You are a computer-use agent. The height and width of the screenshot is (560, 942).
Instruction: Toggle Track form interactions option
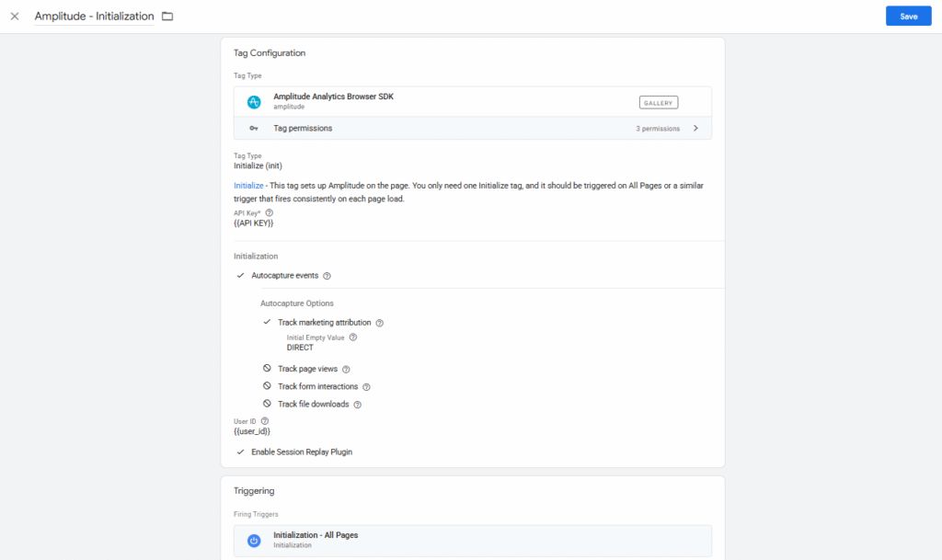pyautogui.click(x=268, y=386)
